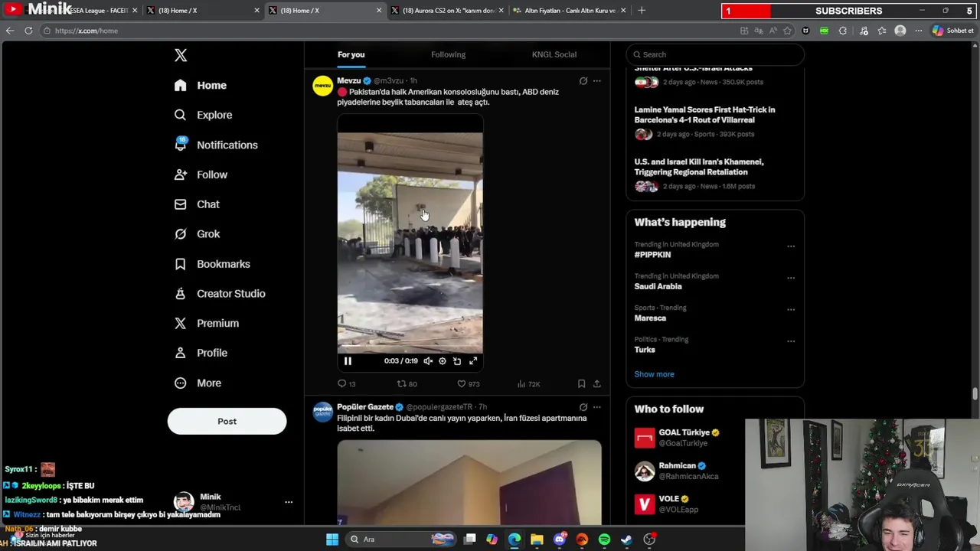Expand the More menu in the sidebar
This screenshot has height=551, width=980.
pyautogui.click(x=198, y=383)
